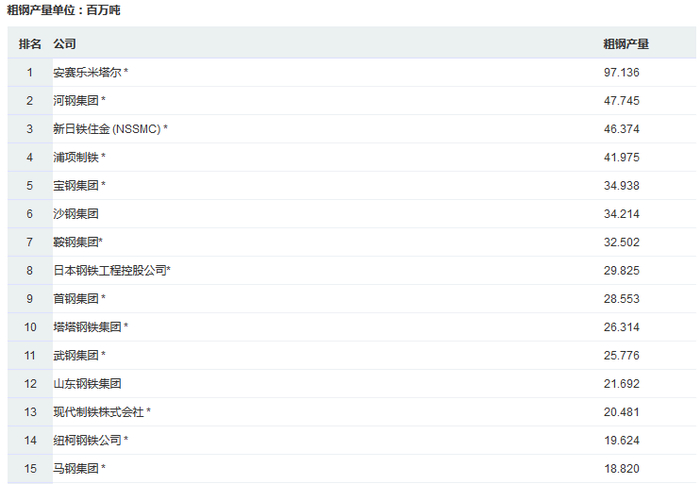The width and height of the screenshot is (700, 484).
Task: Select value 21.692
Action: tap(621, 384)
